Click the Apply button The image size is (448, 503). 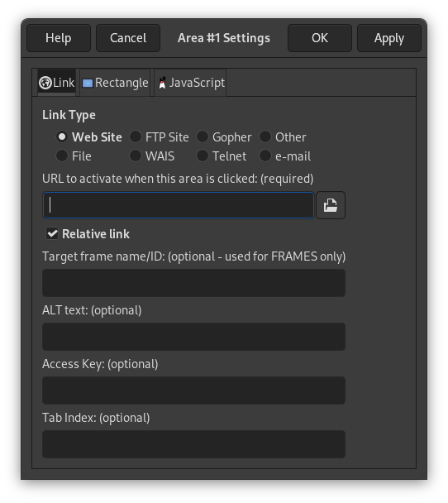(x=389, y=38)
